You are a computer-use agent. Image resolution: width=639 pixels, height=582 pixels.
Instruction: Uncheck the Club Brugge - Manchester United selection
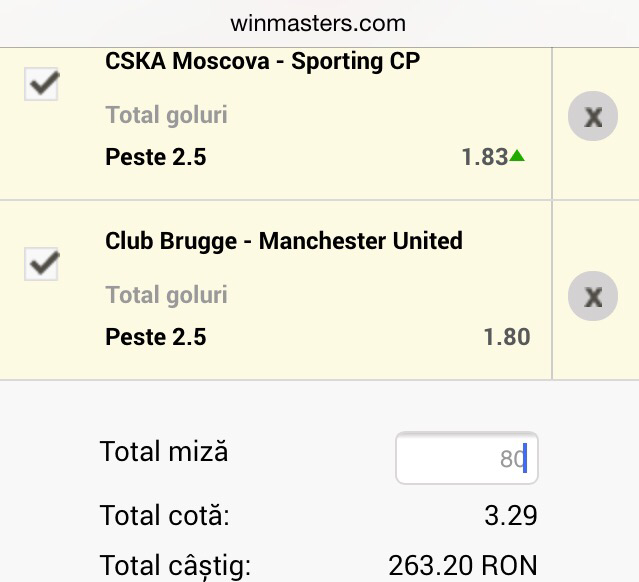pos(41,264)
